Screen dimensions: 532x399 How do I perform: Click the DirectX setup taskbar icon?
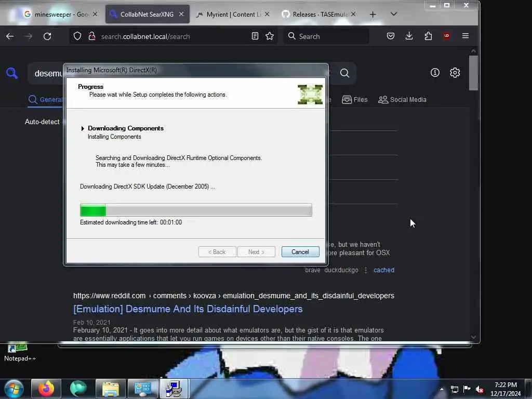(174, 389)
